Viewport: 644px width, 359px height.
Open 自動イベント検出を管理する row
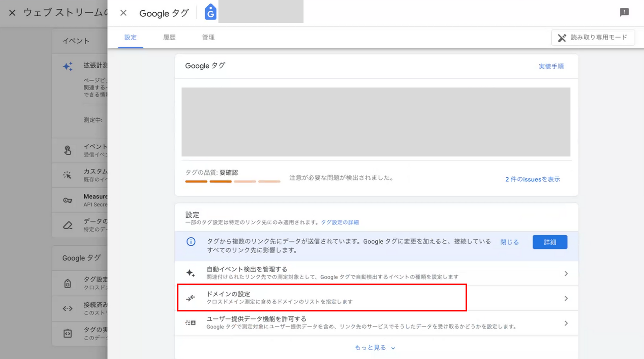tap(376, 273)
